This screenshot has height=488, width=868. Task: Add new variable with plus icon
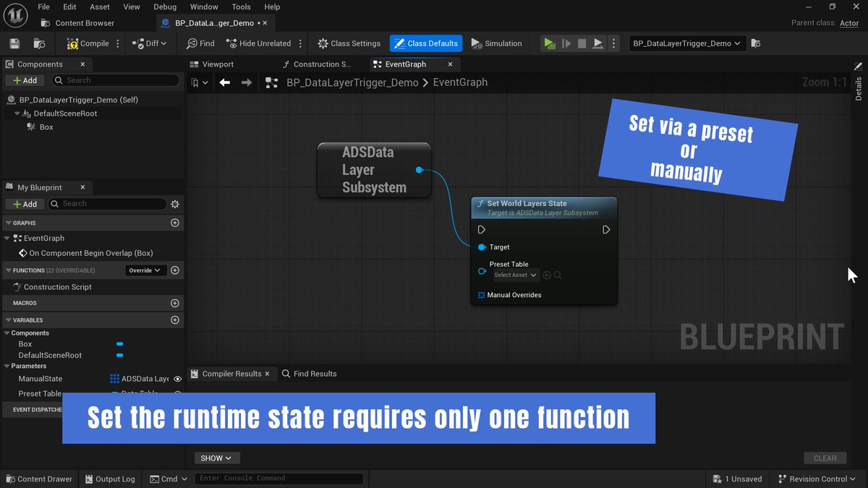pyautogui.click(x=174, y=320)
